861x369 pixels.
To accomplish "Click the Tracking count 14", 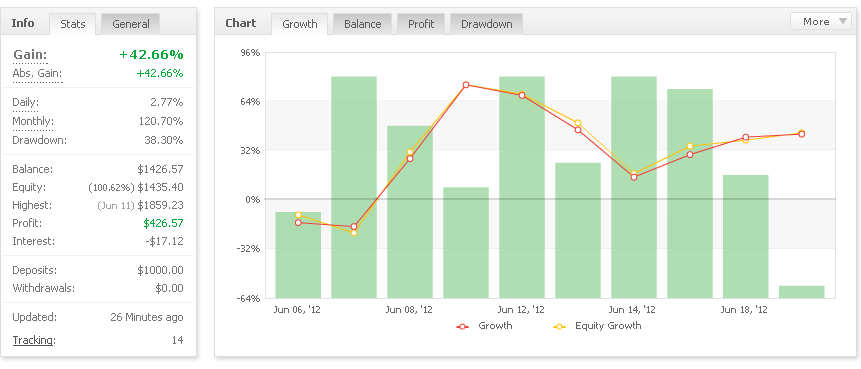I will [x=177, y=340].
